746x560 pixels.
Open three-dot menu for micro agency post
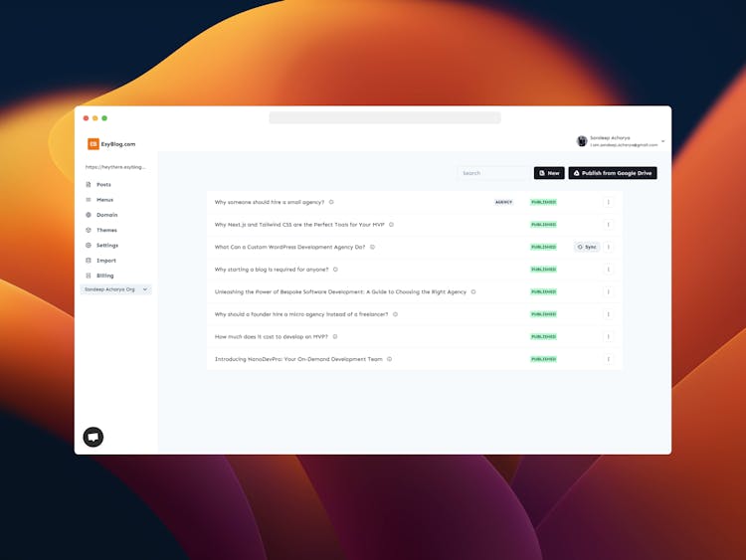coord(609,314)
